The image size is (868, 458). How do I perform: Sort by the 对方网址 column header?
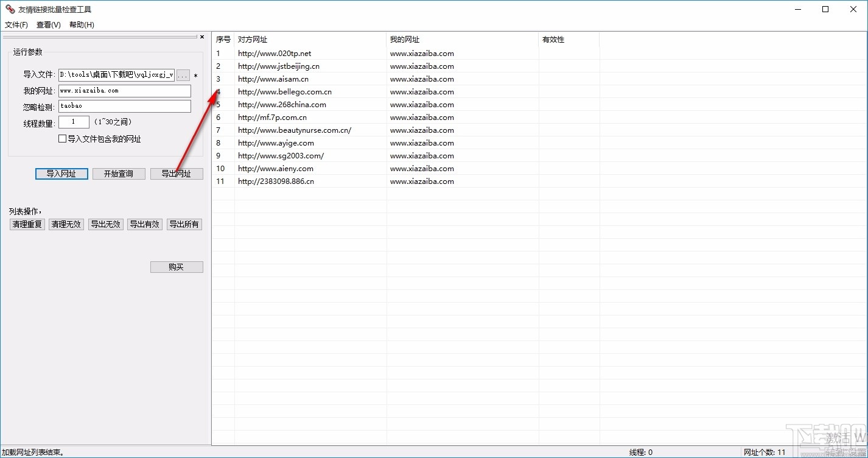[x=310, y=40]
